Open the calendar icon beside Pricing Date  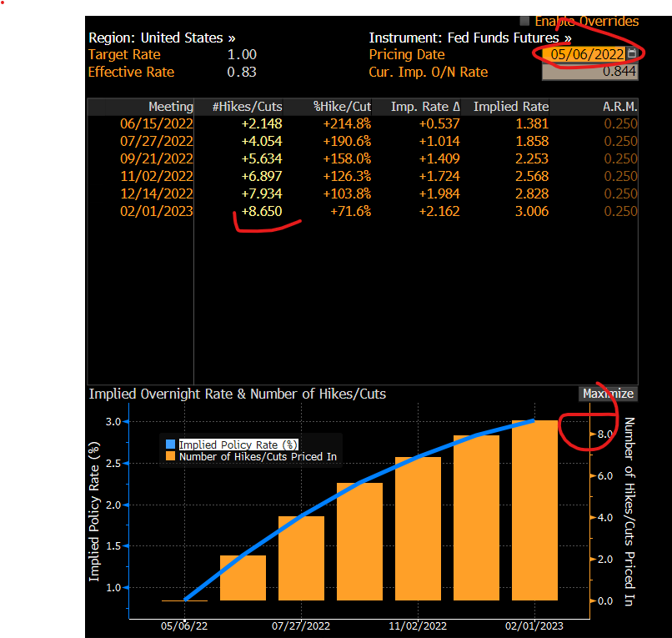point(632,53)
